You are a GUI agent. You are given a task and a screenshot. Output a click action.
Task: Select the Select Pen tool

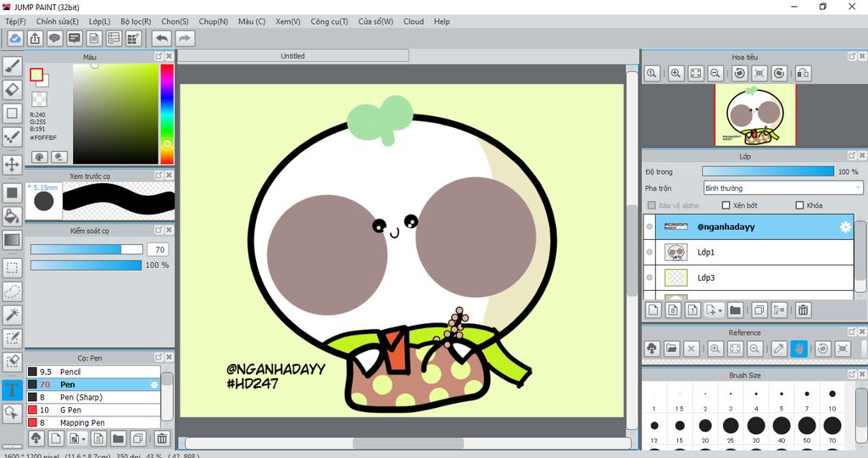(x=12, y=338)
